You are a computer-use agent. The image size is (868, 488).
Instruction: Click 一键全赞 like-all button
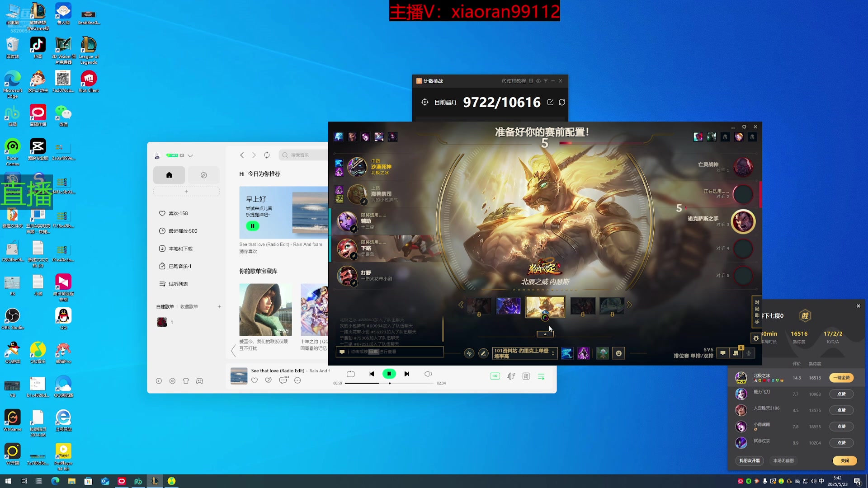[841, 378]
